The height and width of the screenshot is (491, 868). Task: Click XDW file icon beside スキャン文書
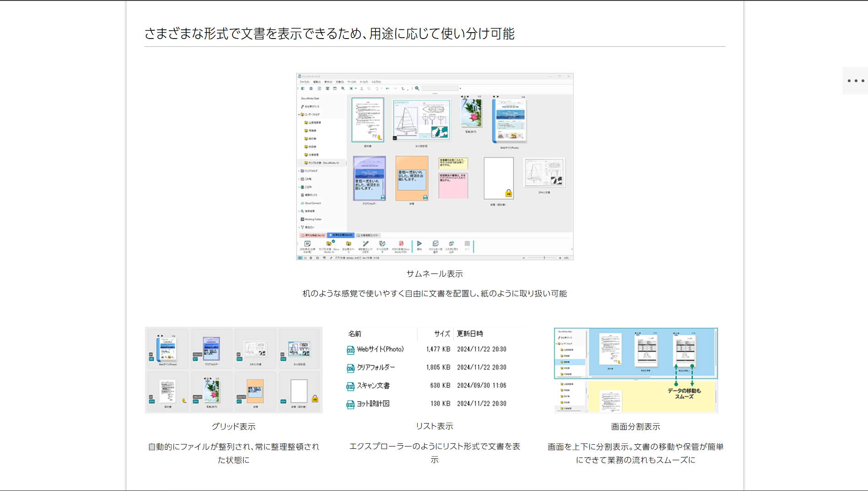tap(350, 386)
